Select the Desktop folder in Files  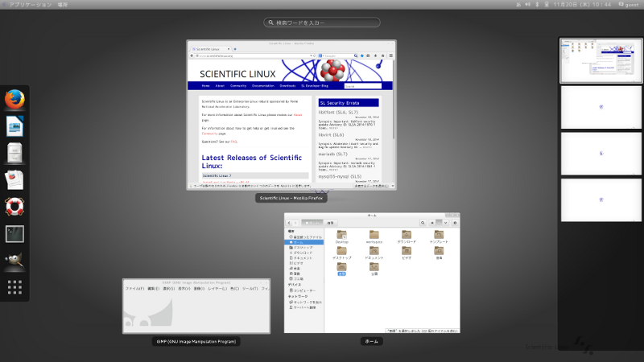pyautogui.click(x=341, y=237)
